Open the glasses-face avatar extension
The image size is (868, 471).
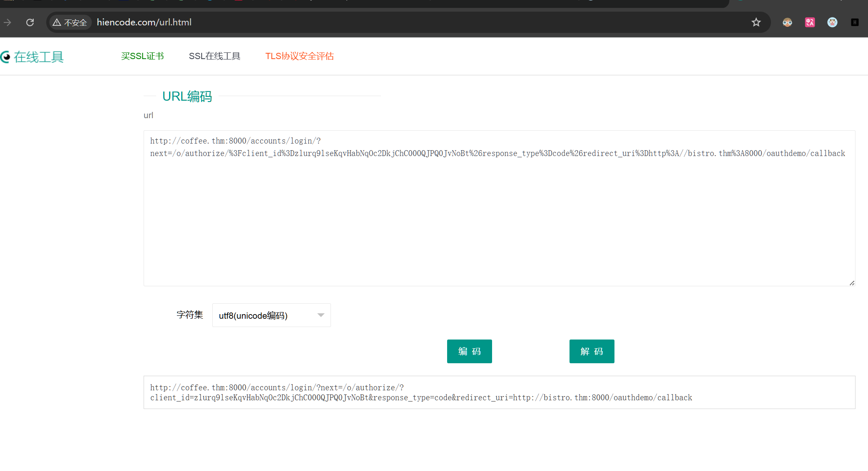click(x=787, y=22)
